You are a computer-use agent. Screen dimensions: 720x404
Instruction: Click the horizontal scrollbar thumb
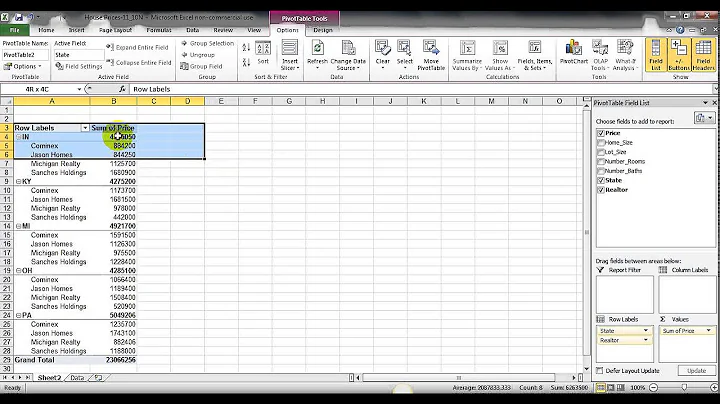point(458,378)
